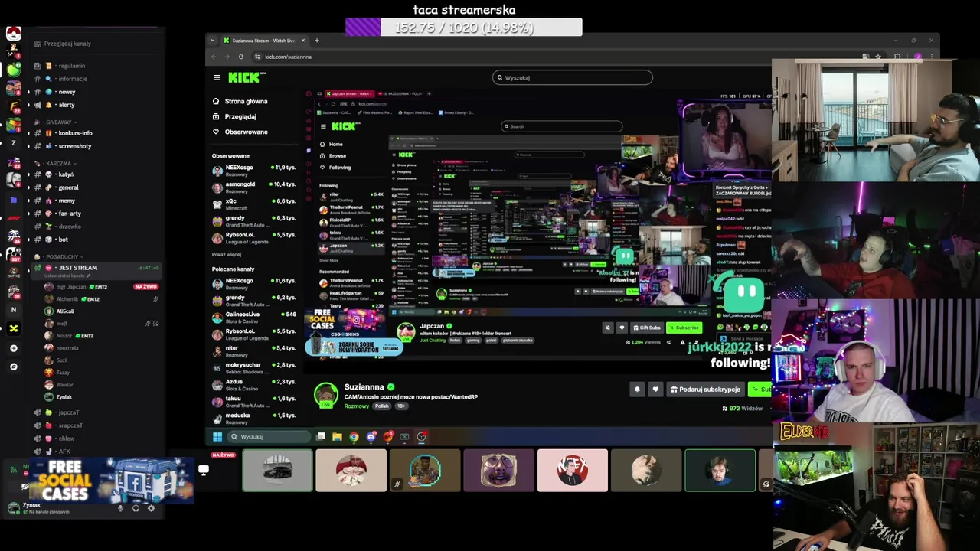The height and width of the screenshot is (551, 980).
Task: Open NEEXcsgo channel under Obserwowane
Action: click(x=254, y=171)
